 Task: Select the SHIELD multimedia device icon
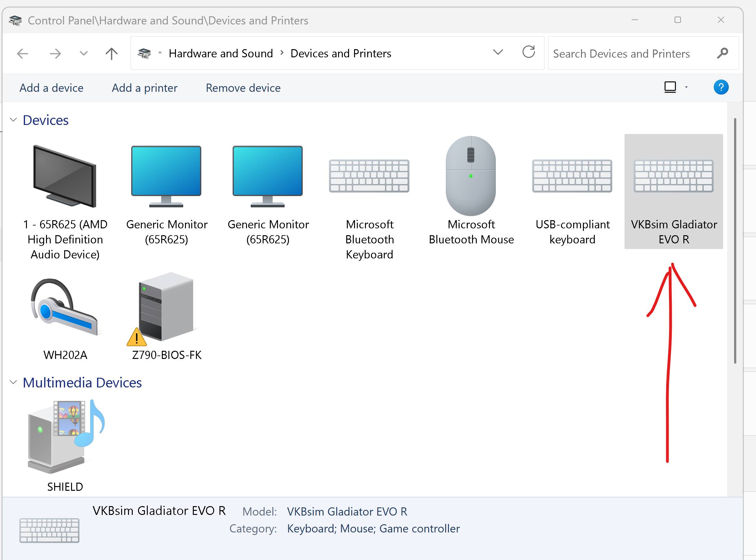pos(66,436)
